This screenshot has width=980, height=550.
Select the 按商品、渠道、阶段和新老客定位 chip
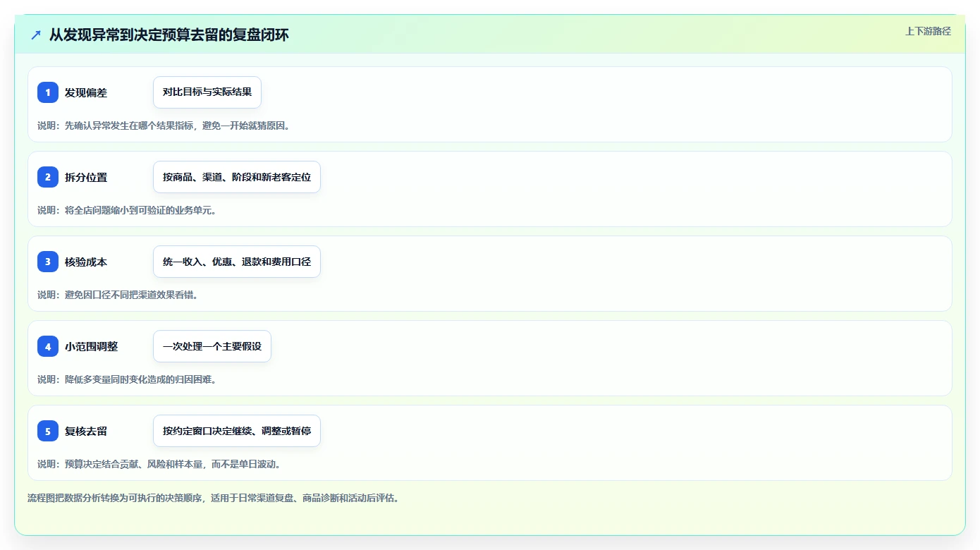pyautogui.click(x=237, y=177)
